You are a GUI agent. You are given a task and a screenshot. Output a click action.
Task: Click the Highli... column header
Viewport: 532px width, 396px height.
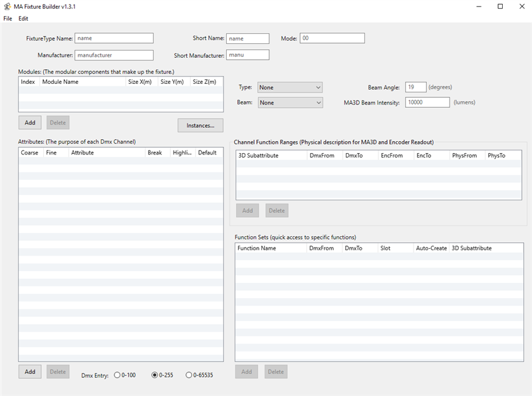[x=184, y=153]
